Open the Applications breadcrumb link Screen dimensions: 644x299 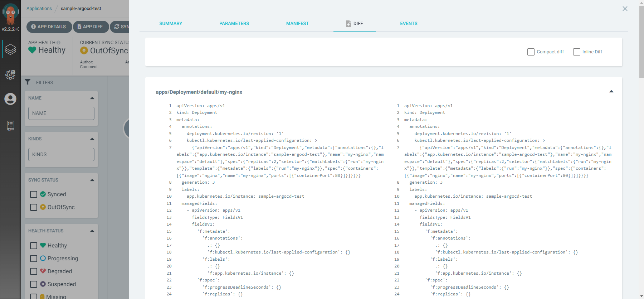tap(39, 9)
